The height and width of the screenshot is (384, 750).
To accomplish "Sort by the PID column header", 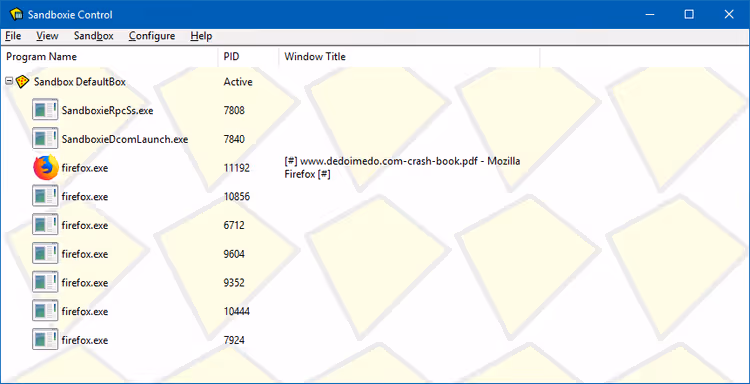I will pyautogui.click(x=248, y=56).
